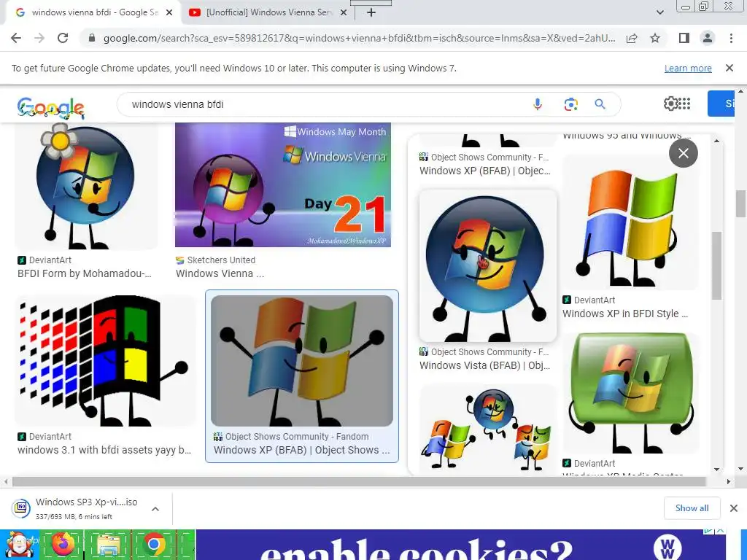Click the horizontal scrollbar track
Viewport: 747px width, 560px height.
[366, 481]
